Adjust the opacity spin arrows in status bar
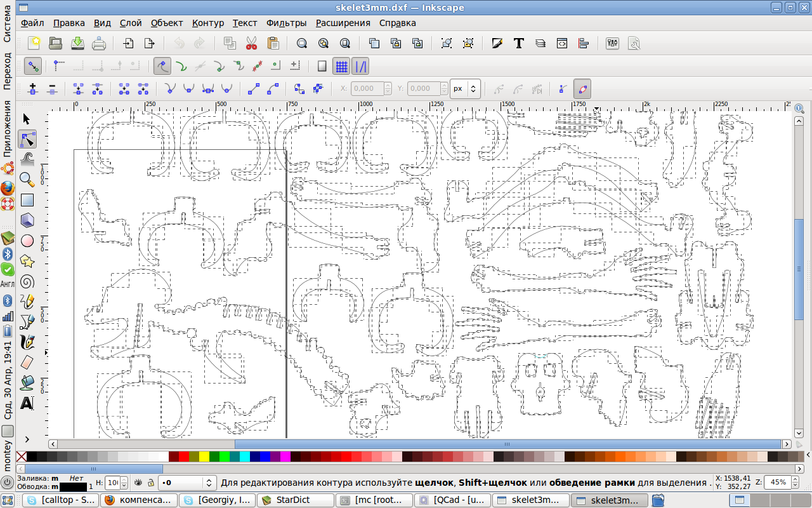The image size is (812, 508). click(124, 483)
